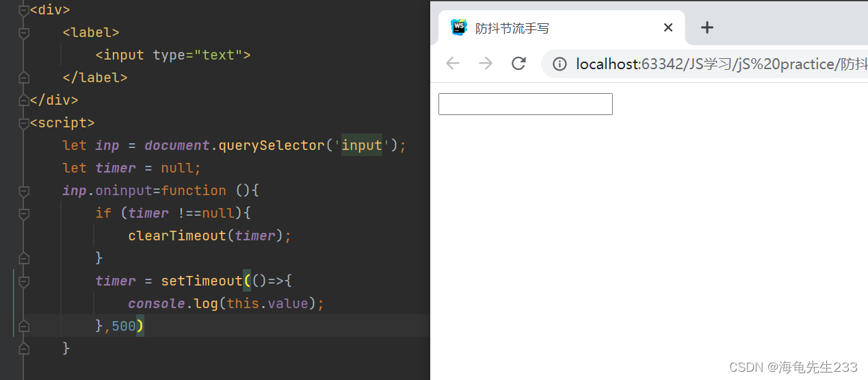The height and width of the screenshot is (380, 868).
Task: Click the clearTimeout call in the code
Action: click(x=177, y=236)
